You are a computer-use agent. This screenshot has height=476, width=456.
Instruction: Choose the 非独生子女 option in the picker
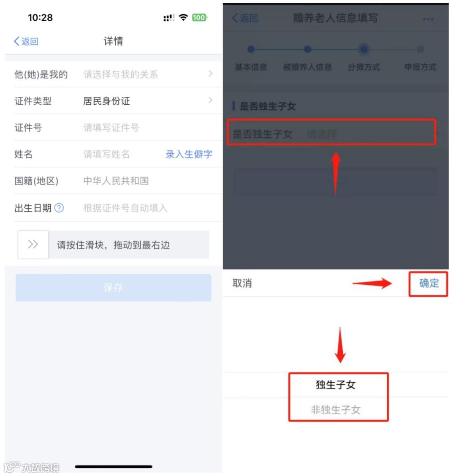pos(336,410)
